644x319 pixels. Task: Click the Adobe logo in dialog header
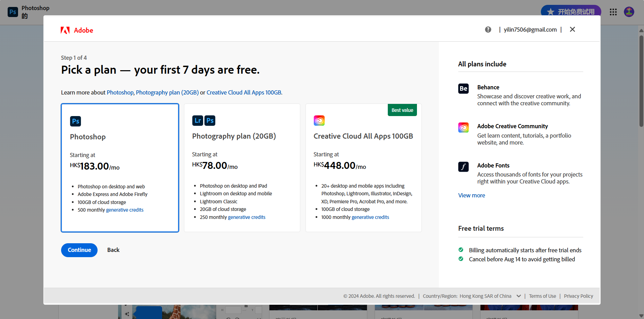tap(77, 30)
